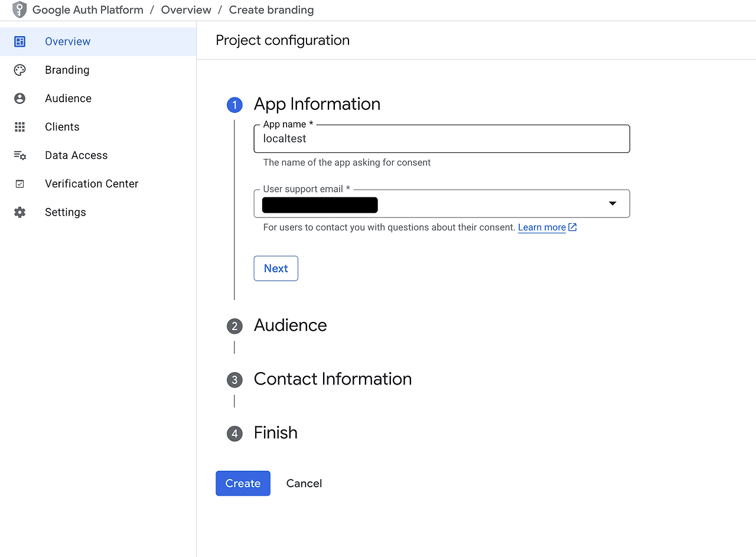Open Clients using the grid icon

pos(20,126)
